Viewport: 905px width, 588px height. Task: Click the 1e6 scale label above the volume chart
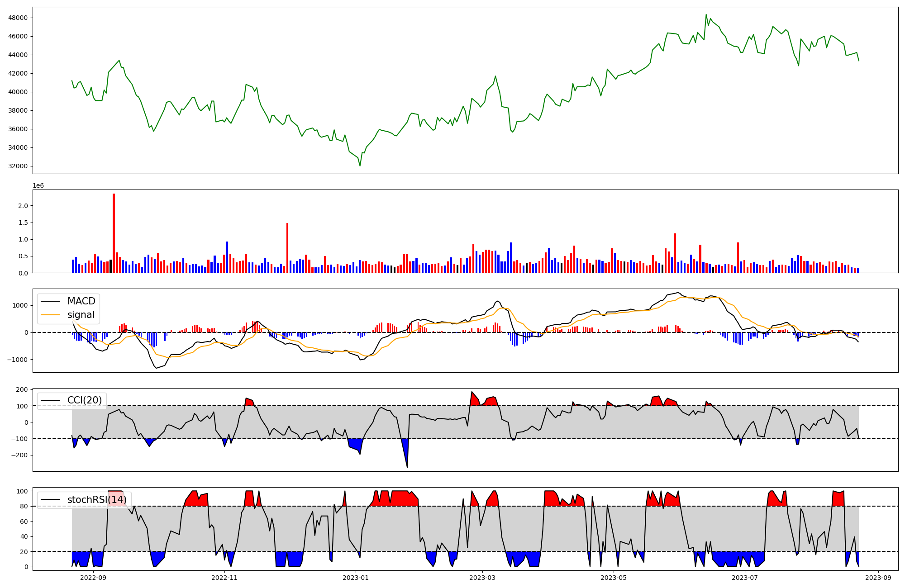coord(38,185)
